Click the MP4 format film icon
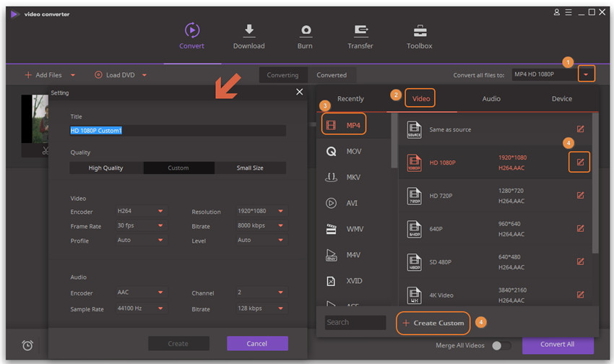The width and height of the screenshot is (614, 364). tap(332, 125)
